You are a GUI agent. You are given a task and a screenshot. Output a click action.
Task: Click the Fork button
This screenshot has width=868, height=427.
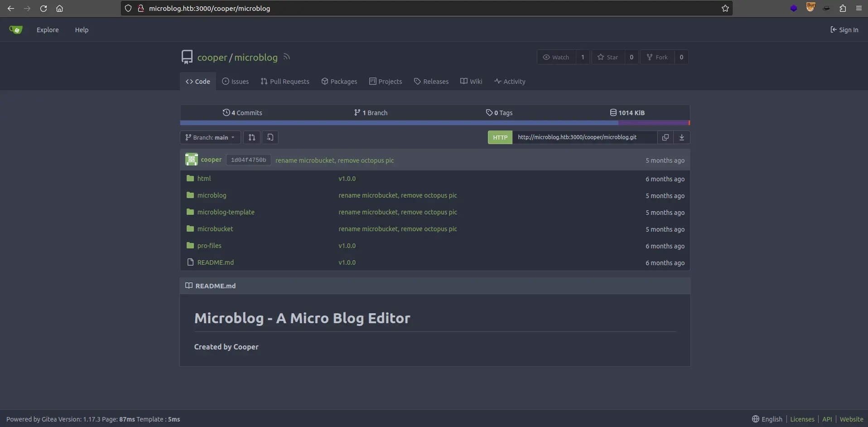pos(657,57)
